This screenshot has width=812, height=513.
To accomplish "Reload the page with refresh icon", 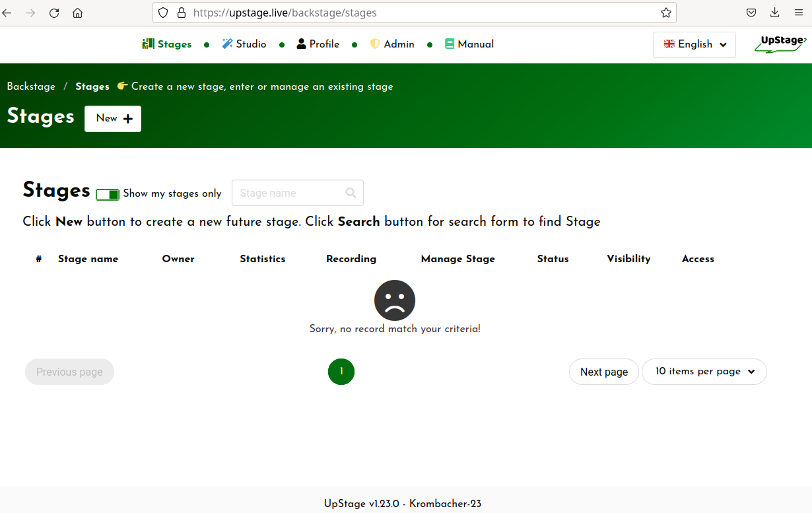I will click(54, 13).
